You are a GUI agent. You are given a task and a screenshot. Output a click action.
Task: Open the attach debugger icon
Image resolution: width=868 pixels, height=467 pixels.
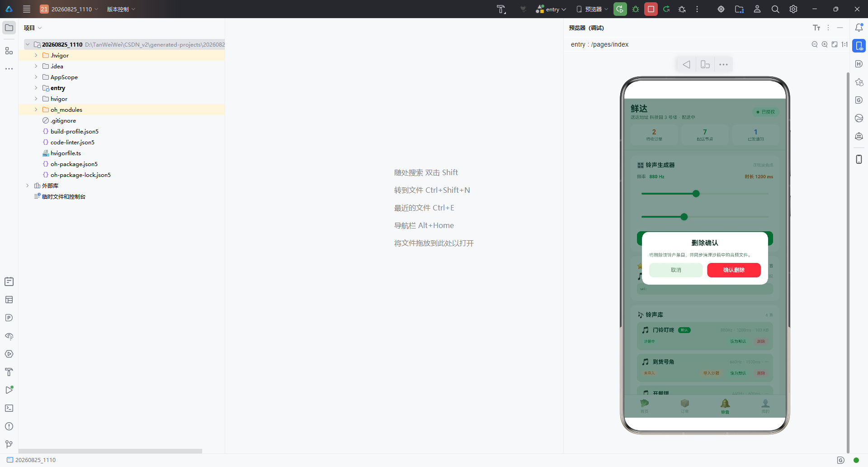click(682, 9)
